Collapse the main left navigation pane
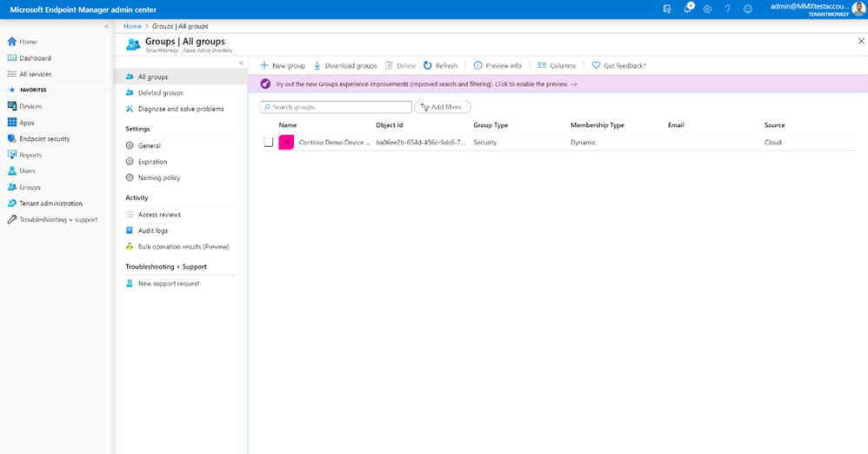The image size is (868, 454). 107,26
